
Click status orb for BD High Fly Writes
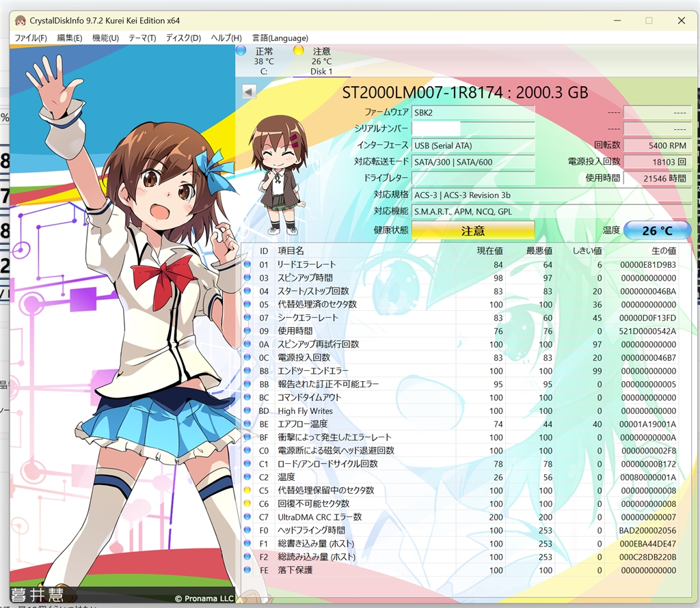(x=247, y=411)
